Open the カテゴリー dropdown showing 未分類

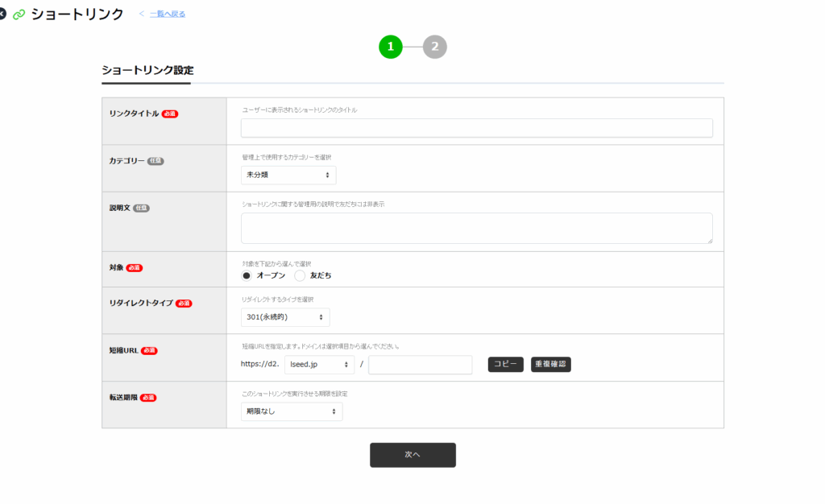coord(288,175)
